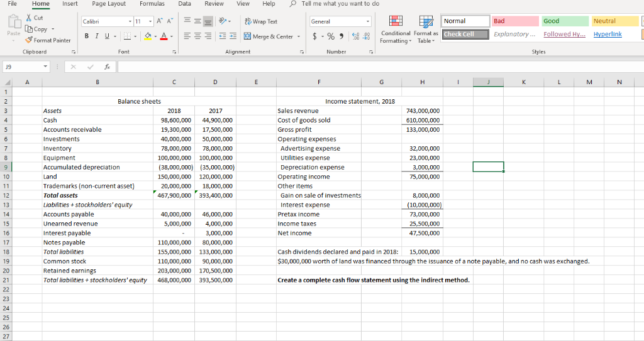Decrease font size with smaller A icon

(169, 21)
